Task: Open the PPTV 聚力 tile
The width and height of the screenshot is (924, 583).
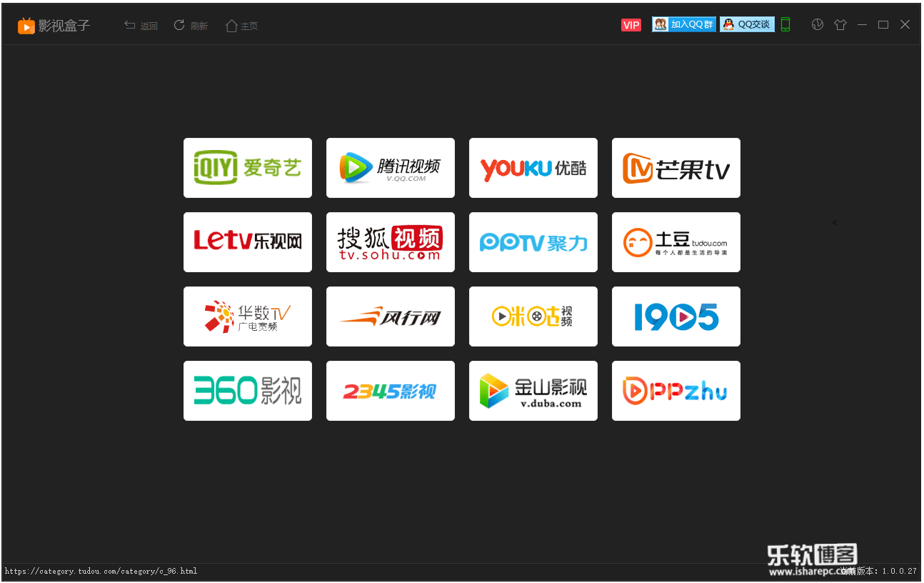Action: point(533,242)
